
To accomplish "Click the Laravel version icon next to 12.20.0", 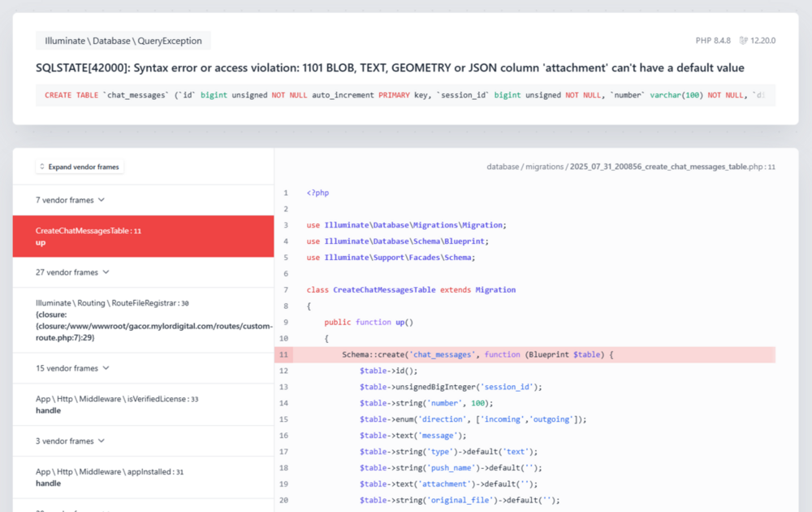I will pyautogui.click(x=743, y=41).
